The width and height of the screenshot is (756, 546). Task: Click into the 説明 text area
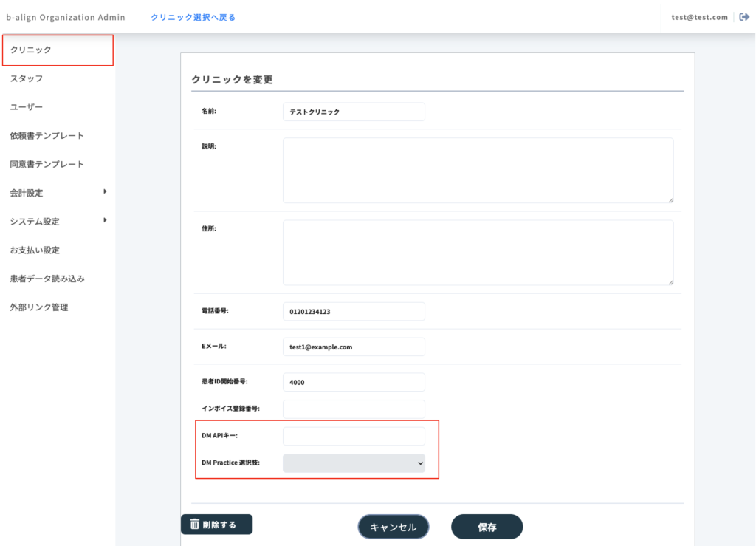coord(478,170)
